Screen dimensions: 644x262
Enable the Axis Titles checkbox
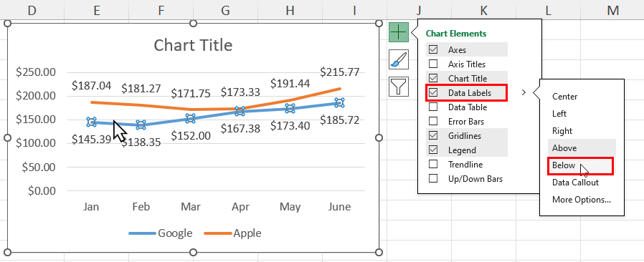(x=433, y=64)
